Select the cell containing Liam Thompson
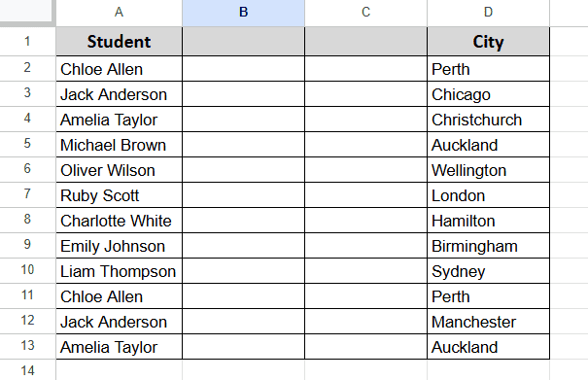 (119, 271)
